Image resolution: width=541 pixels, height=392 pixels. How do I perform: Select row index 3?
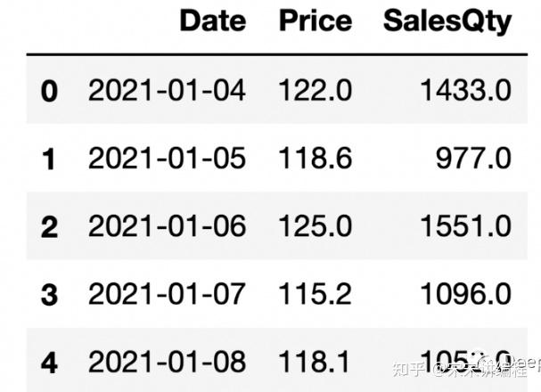pos(49,294)
